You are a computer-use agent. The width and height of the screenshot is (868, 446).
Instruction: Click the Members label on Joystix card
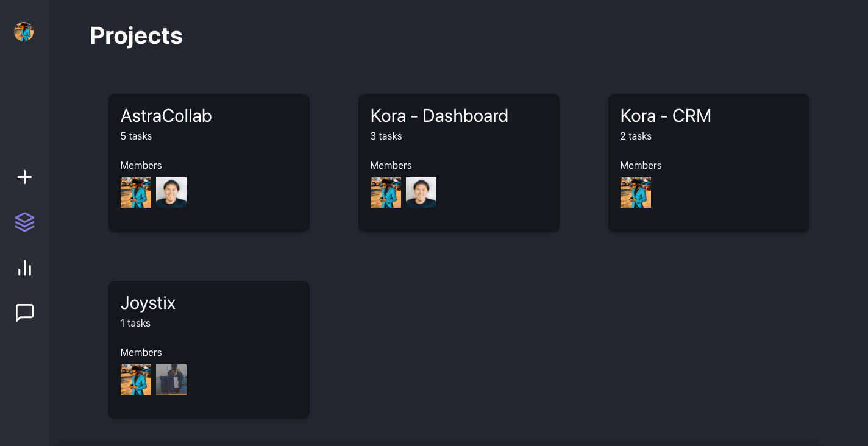click(x=141, y=352)
